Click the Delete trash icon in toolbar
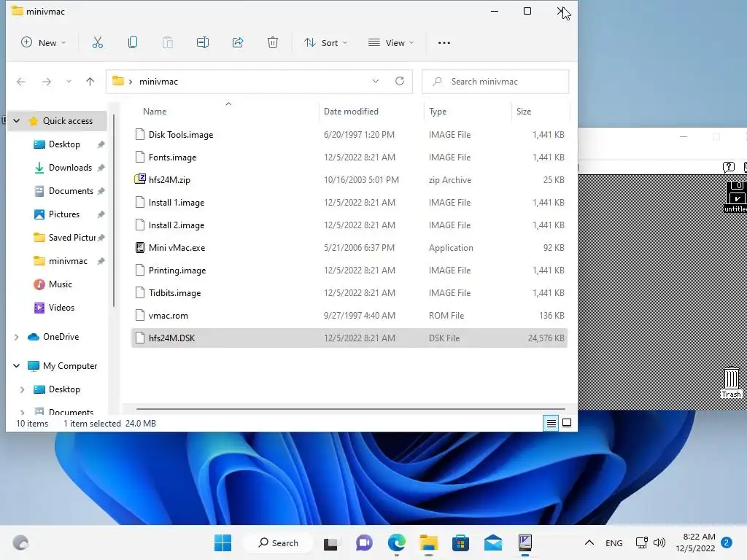The image size is (747, 560). point(273,43)
